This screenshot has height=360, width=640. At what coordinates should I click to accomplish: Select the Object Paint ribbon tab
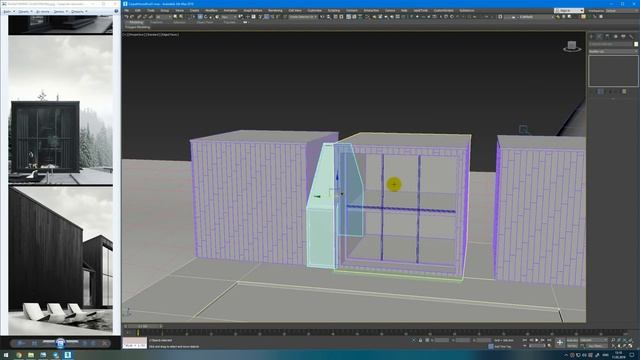tap(205, 22)
